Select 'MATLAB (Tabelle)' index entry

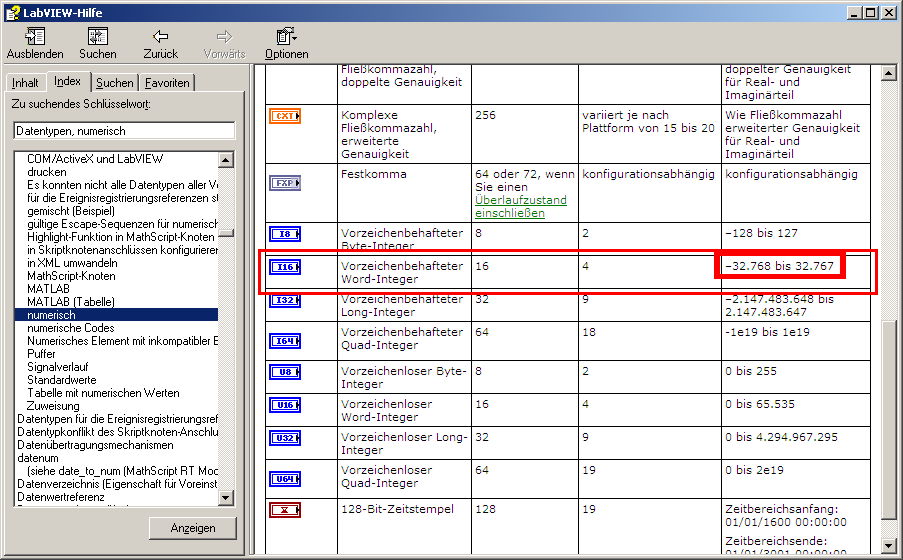[x=71, y=302]
